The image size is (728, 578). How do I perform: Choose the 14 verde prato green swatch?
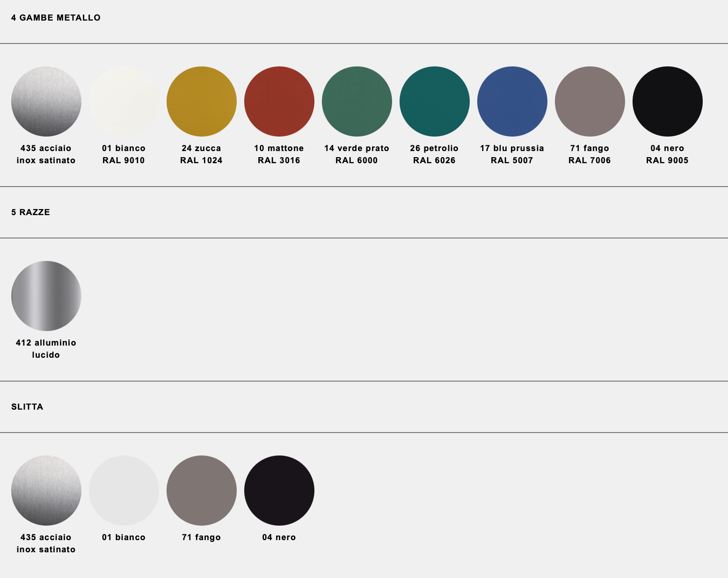357,101
